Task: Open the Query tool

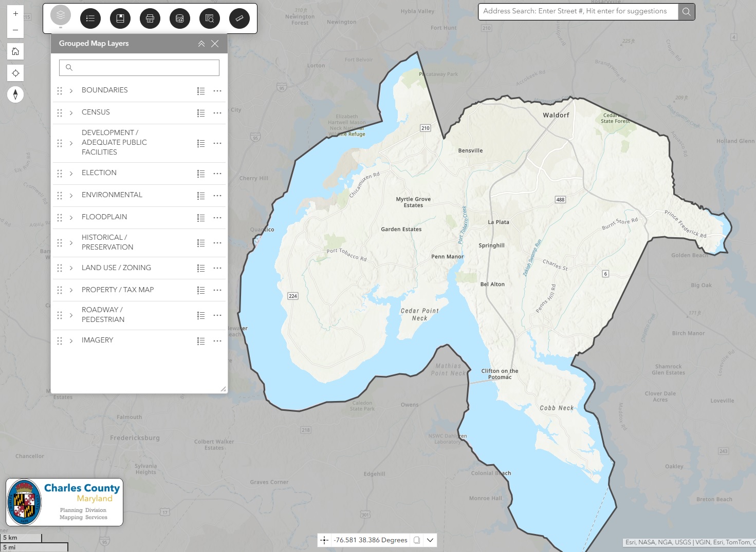Action: tap(210, 18)
